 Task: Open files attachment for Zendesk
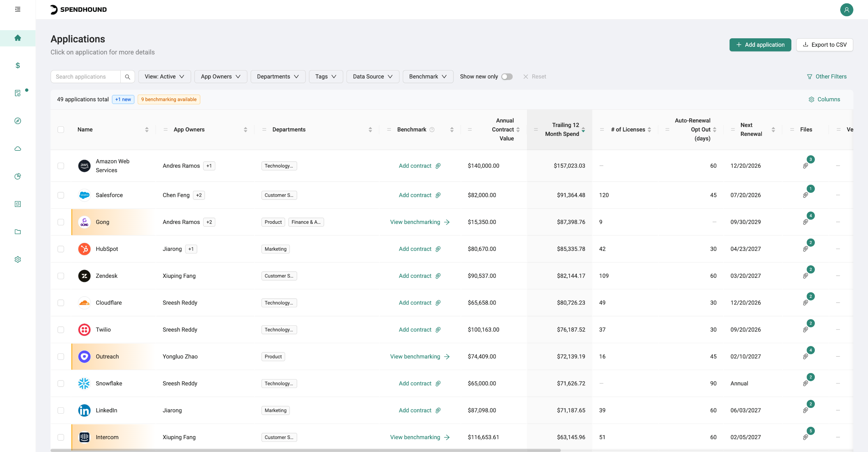click(x=806, y=276)
